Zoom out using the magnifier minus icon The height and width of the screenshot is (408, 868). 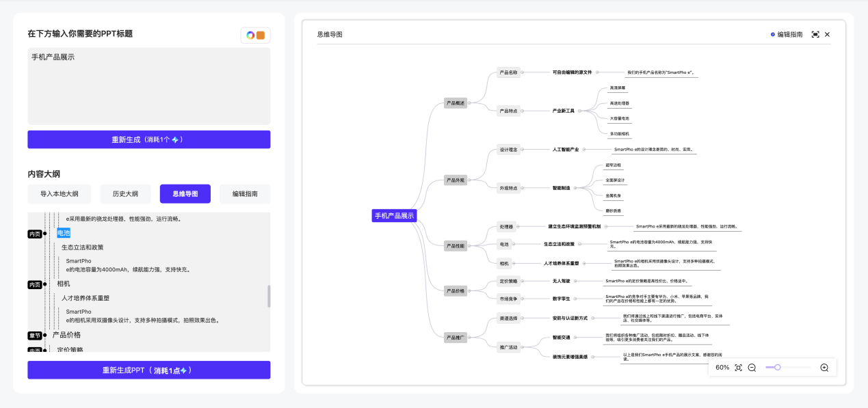752,367
